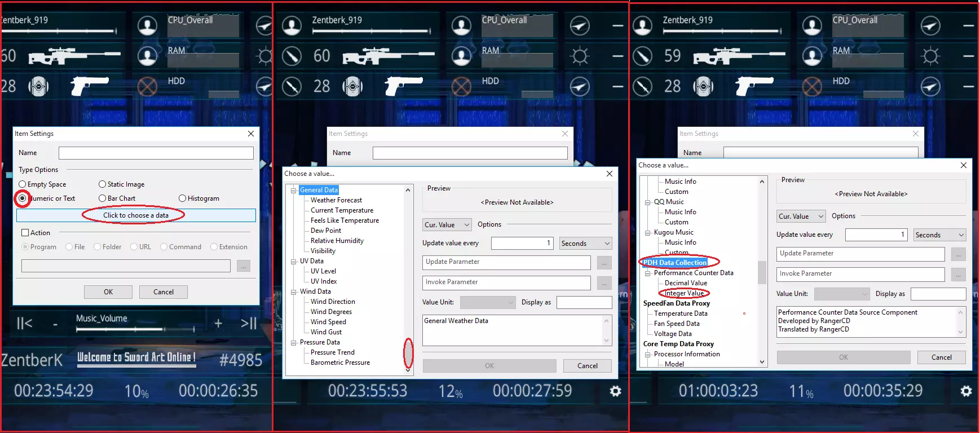Click Invoke Parameter field in Performance Counter dialog
The image size is (980, 433).
coord(860,275)
